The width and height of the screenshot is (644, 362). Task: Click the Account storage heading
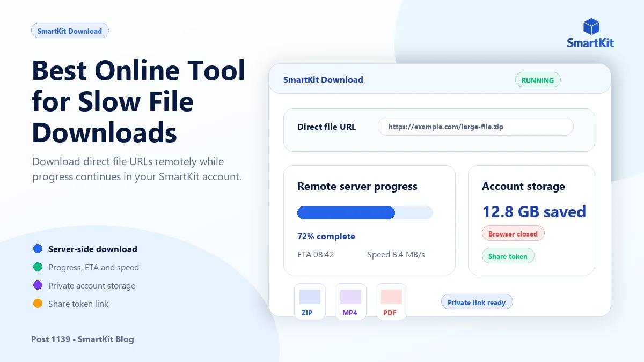(523, 187)
